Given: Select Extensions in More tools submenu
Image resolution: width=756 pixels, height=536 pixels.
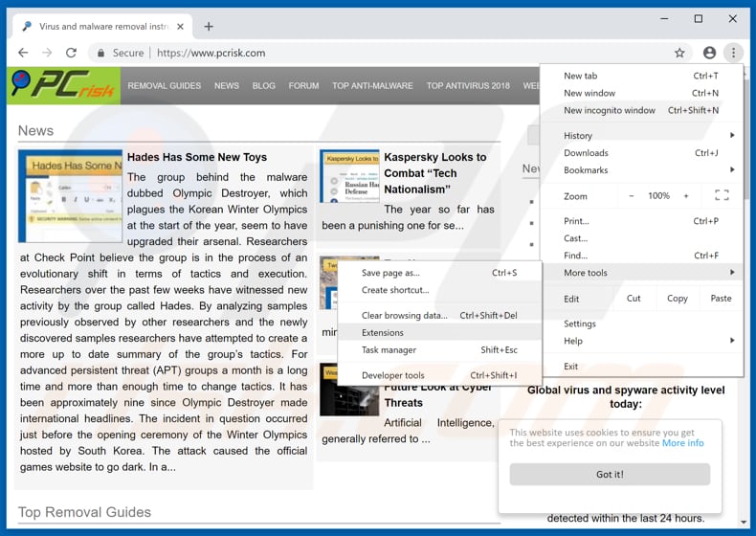Looking at the screenshot, I should (x=383, y=333).
